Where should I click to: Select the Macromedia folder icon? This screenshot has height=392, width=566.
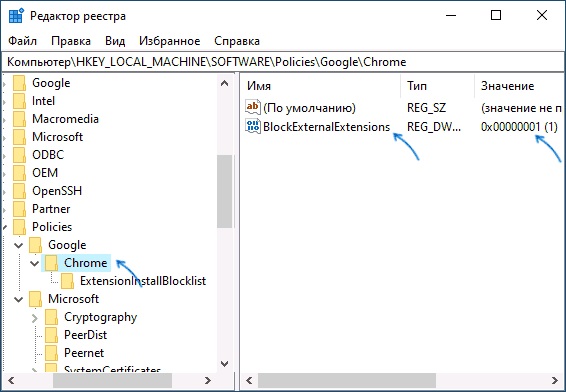tap(19, 119)
